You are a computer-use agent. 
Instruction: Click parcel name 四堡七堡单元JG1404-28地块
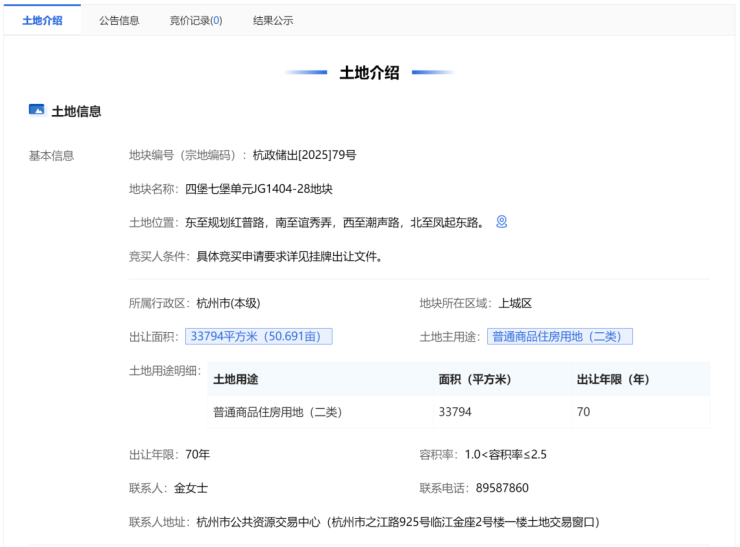click(259, 188)
